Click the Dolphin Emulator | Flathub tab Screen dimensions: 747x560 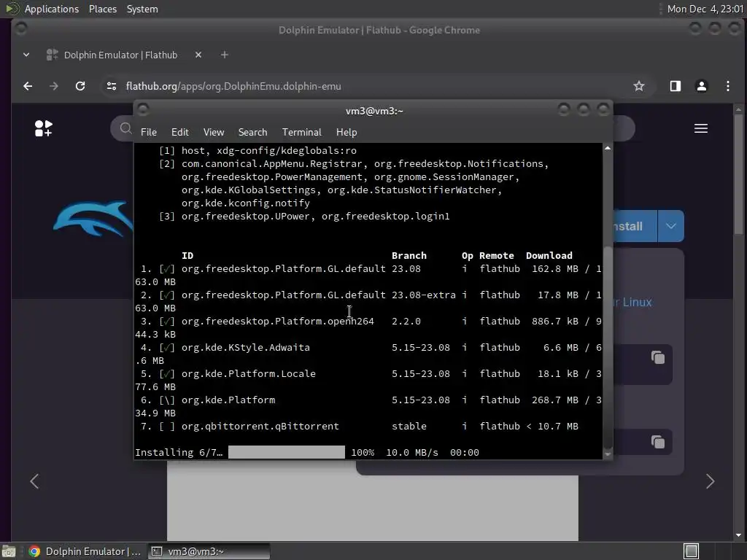tap(120, 55)
